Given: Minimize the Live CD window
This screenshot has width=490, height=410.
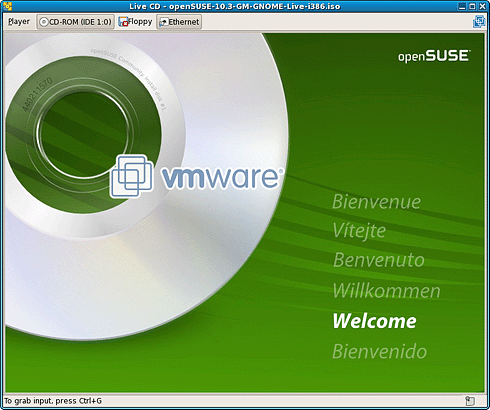Looking at the screenshot, I should point(462,6).
